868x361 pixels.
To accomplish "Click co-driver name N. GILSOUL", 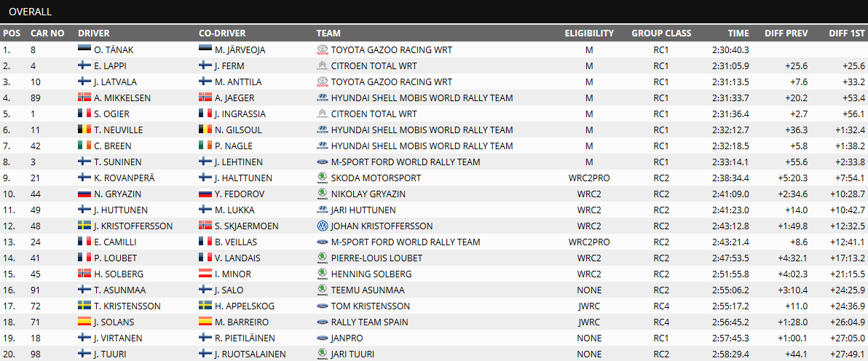I will [x=238, y=130].
